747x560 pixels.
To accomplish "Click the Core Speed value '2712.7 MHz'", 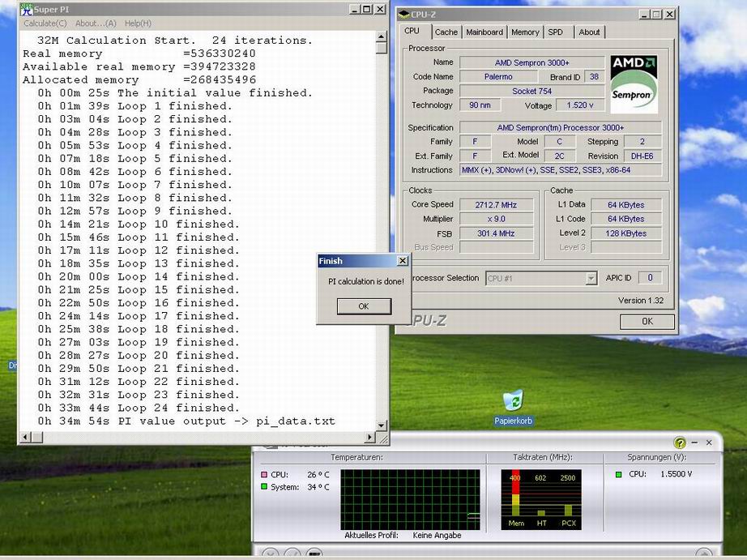I will coord(496,205).
